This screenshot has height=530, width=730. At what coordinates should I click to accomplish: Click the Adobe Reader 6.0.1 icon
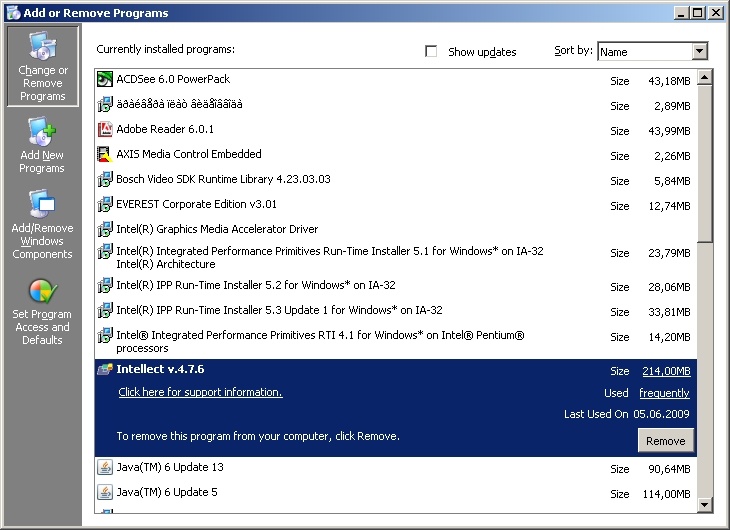coord(105,129)
